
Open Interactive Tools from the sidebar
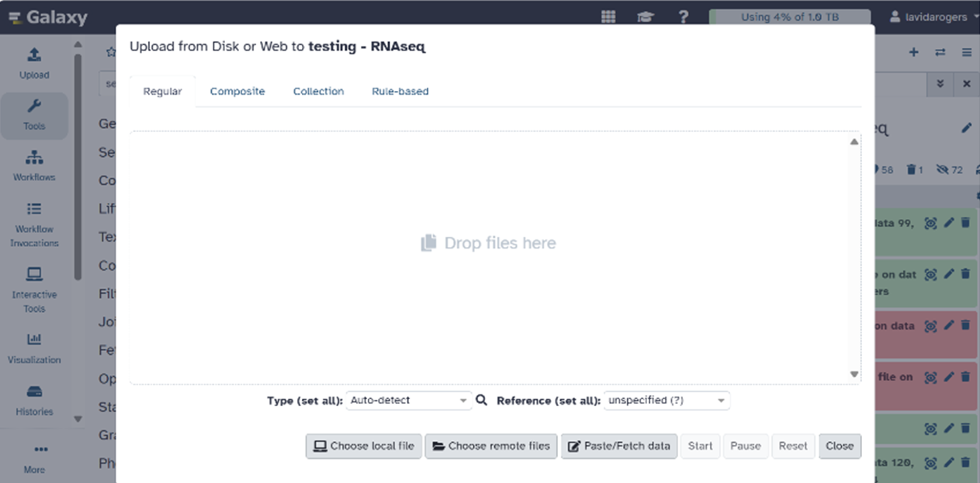click(x=34, y=288)
